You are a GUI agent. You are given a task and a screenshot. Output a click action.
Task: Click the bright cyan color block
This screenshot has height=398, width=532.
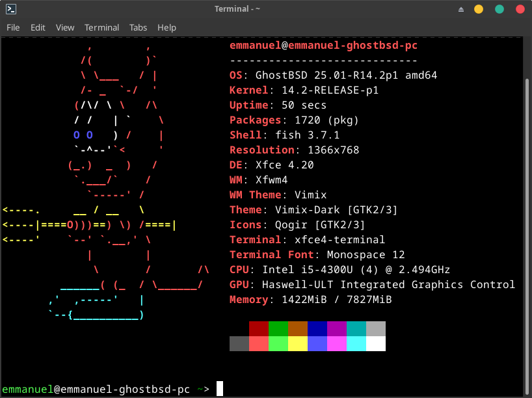coord(356,344)
